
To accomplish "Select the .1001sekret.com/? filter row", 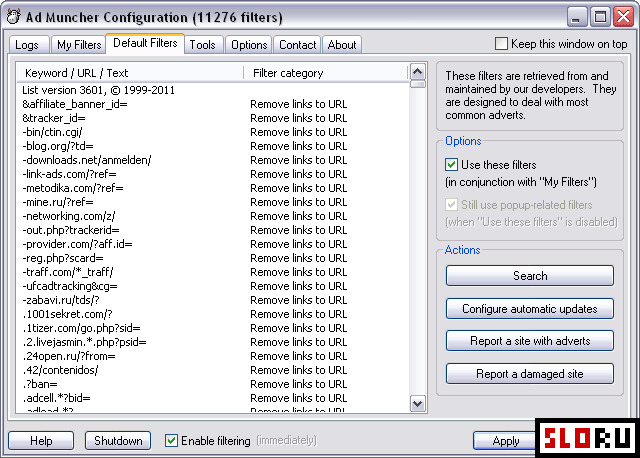I will pos(212,314).
